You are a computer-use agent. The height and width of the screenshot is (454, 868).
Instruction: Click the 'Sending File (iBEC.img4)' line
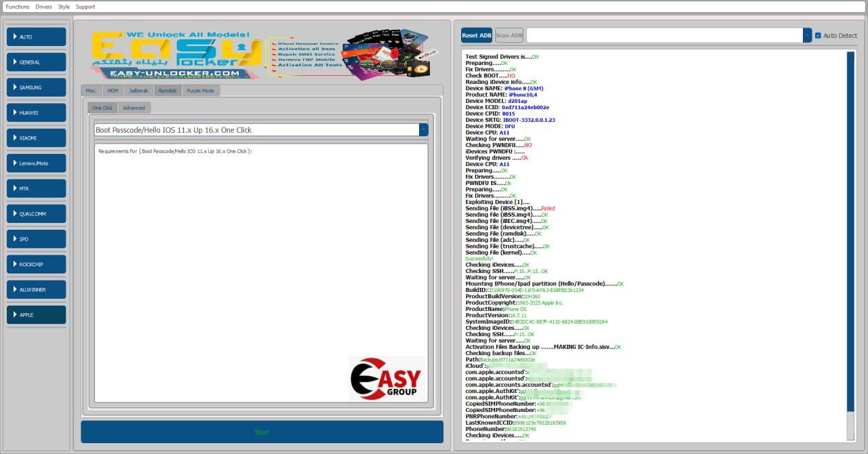507,221
